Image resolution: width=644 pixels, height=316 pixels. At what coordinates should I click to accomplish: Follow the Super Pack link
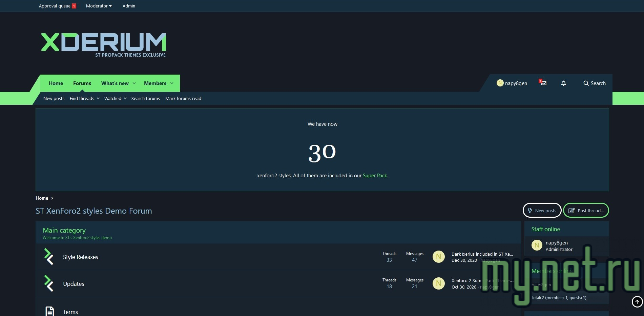point(375,176)
